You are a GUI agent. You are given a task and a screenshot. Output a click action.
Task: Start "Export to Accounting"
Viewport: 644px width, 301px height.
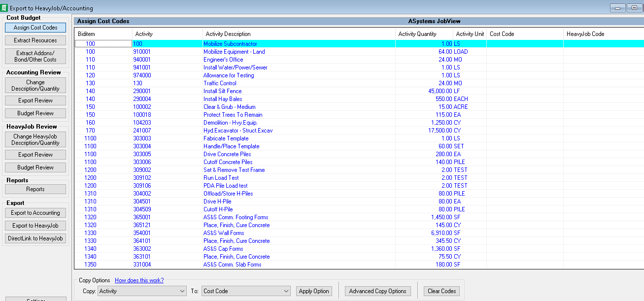(x=35, y=213)
